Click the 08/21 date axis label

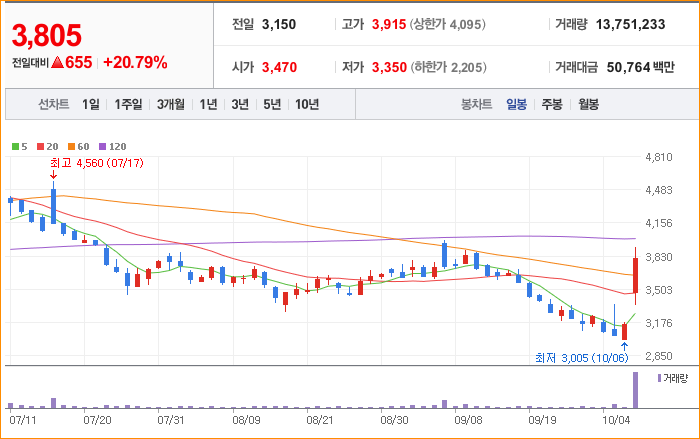click(320, 420)
